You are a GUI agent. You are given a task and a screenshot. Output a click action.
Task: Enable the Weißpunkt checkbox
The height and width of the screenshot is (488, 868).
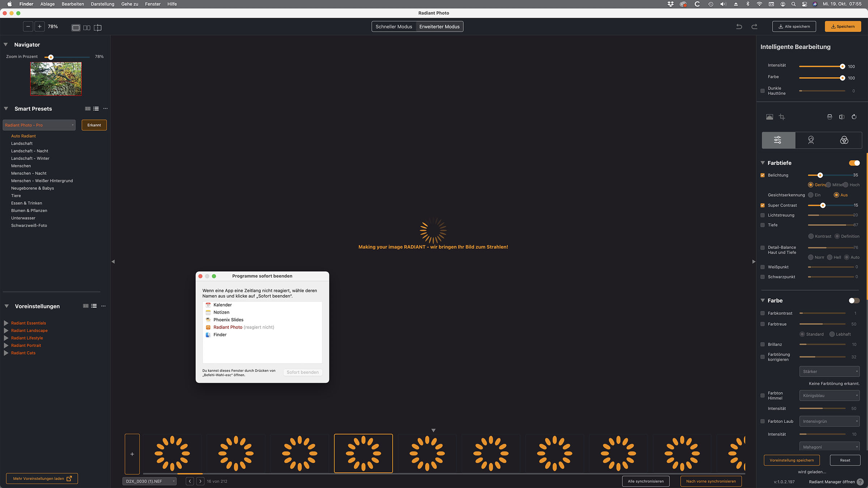pos(763,267)
